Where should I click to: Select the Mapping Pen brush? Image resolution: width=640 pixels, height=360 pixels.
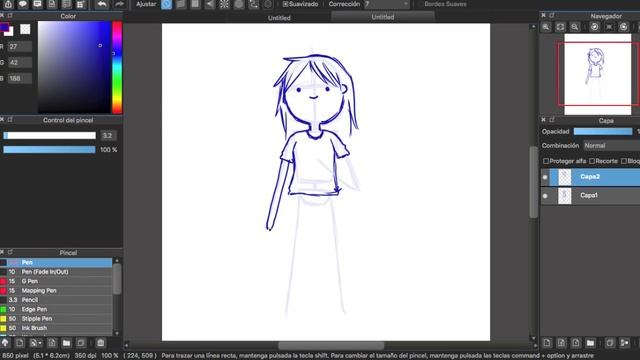56,291
